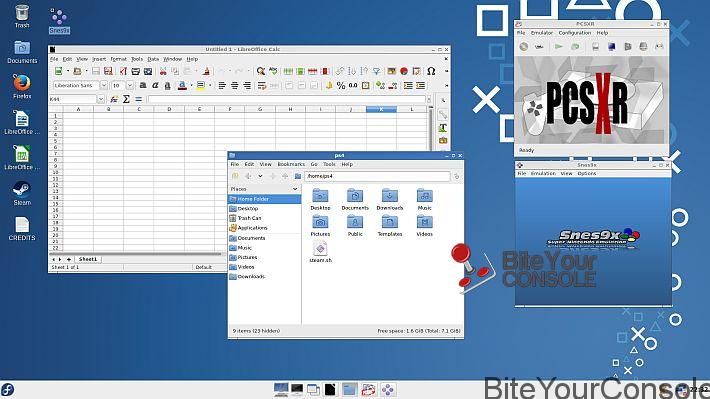Toggle left alignment in Calc toolbar

[222, 85]
